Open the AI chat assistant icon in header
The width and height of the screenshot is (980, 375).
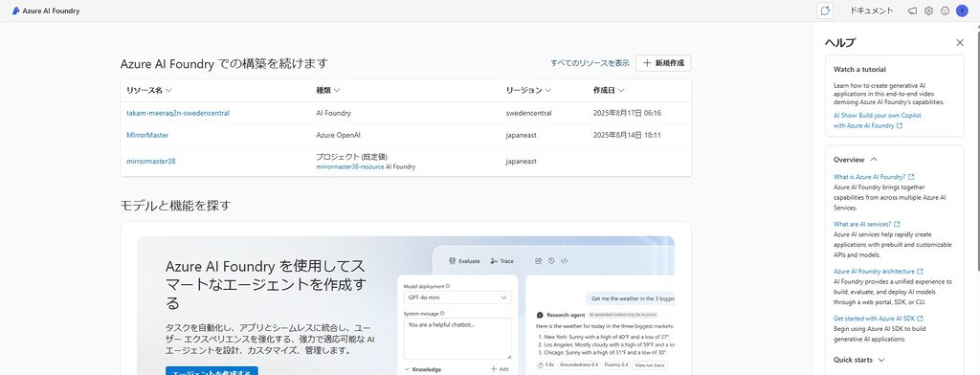tap(825, 11)
